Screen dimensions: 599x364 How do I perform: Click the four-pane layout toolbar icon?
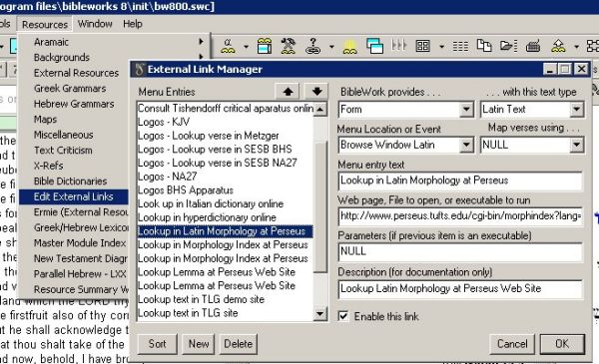[x=423, y=46]
